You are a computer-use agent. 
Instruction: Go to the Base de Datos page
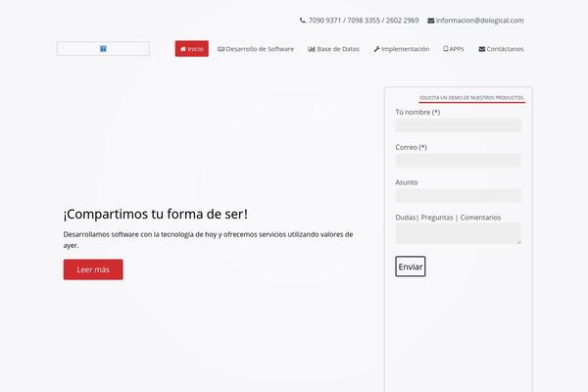coord(334,49)
